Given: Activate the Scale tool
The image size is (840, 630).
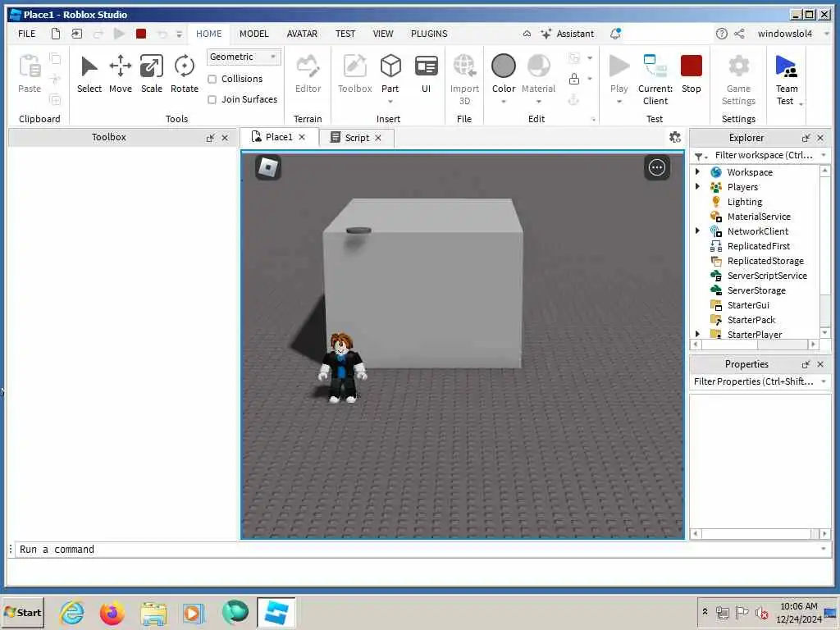Looking at the screenshot, I should tap(152, 74).
